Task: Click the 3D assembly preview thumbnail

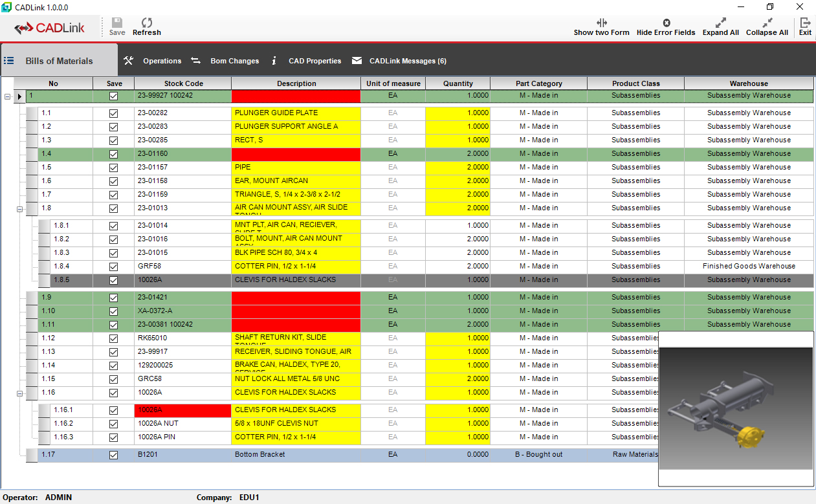Action: (x=736, y=408)
